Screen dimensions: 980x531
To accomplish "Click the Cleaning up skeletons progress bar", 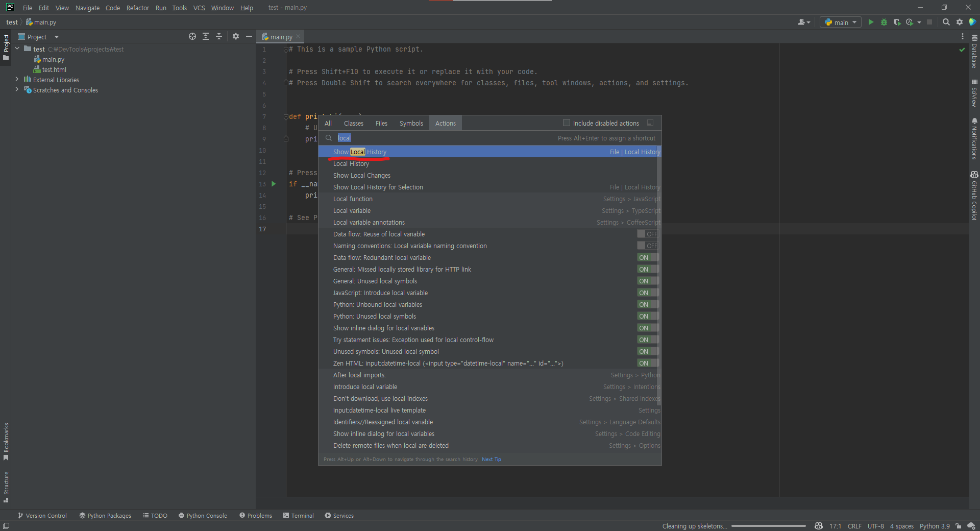I will click(768, 526).
